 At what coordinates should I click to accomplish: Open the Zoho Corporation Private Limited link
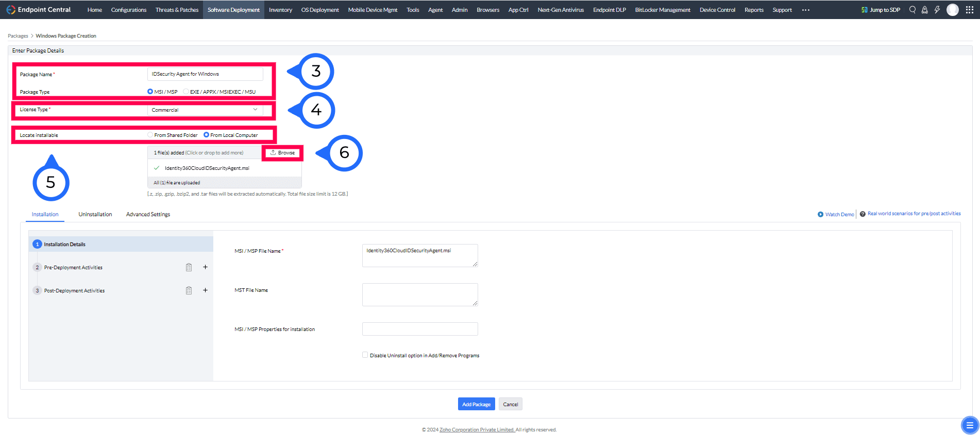coord(477,430)
